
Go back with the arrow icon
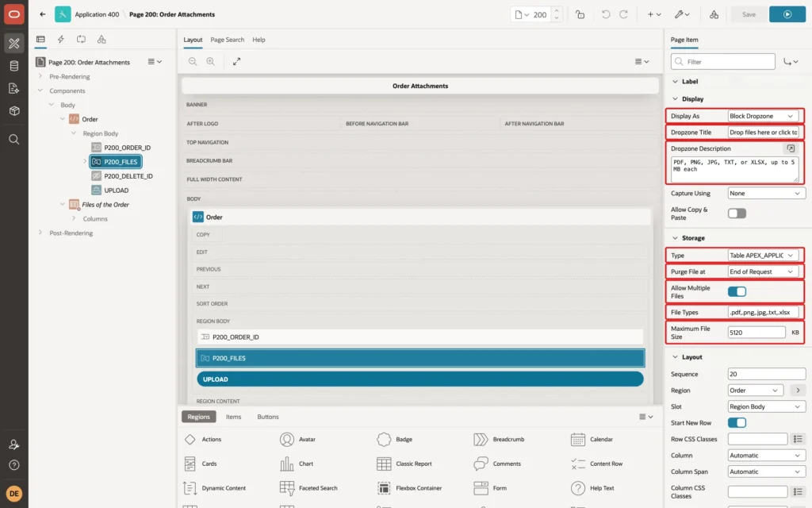tap(43, 14)
